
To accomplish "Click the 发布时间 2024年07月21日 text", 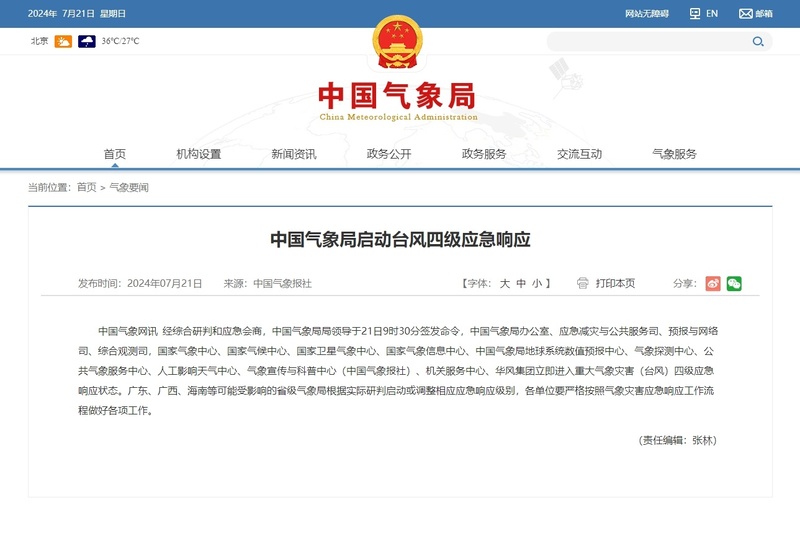I will [x=140, y=283].
